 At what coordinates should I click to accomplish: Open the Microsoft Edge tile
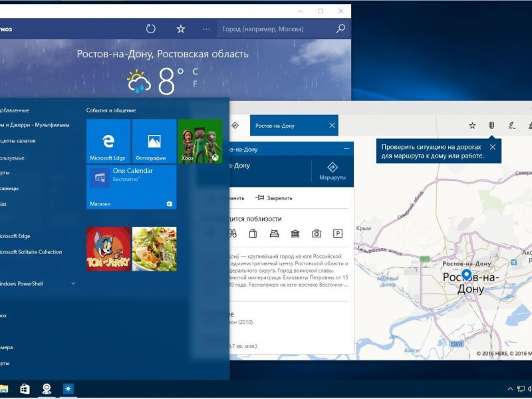108,141
